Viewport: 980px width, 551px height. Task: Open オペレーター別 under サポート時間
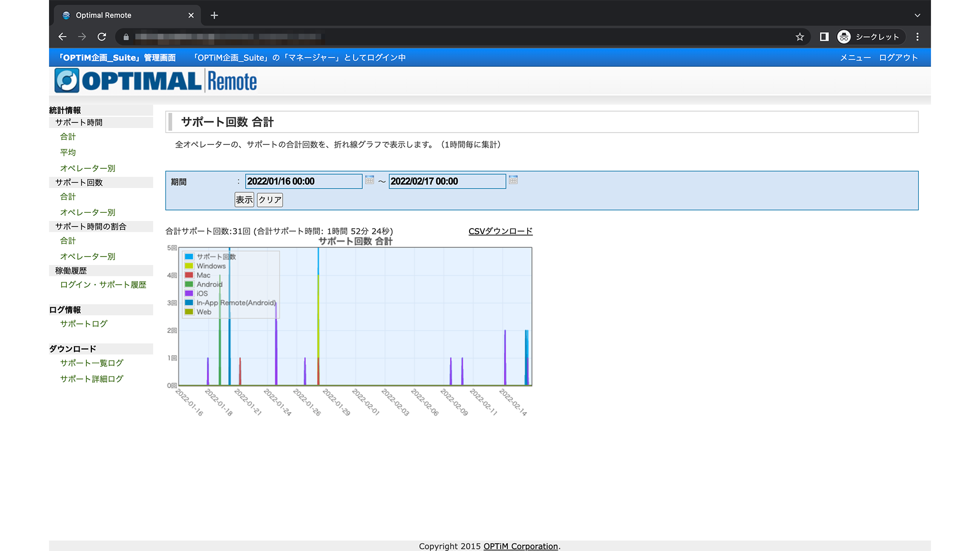88,168
